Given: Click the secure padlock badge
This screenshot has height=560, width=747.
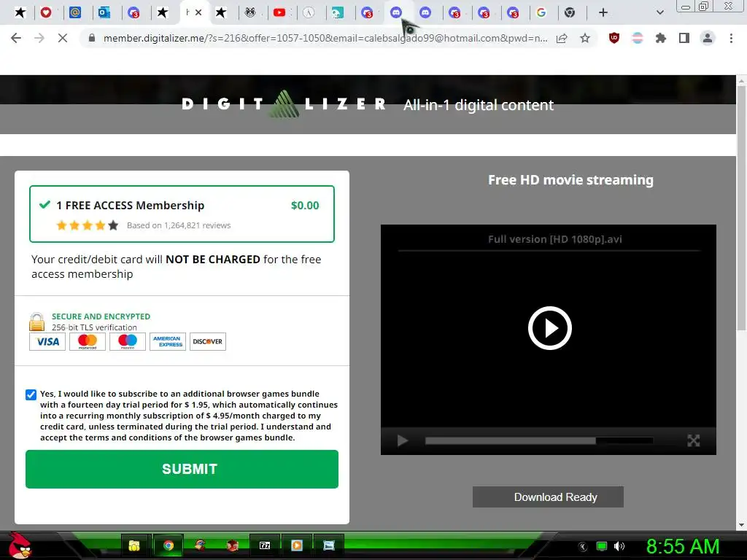Looking at the screenshot, I should point(36,322).
